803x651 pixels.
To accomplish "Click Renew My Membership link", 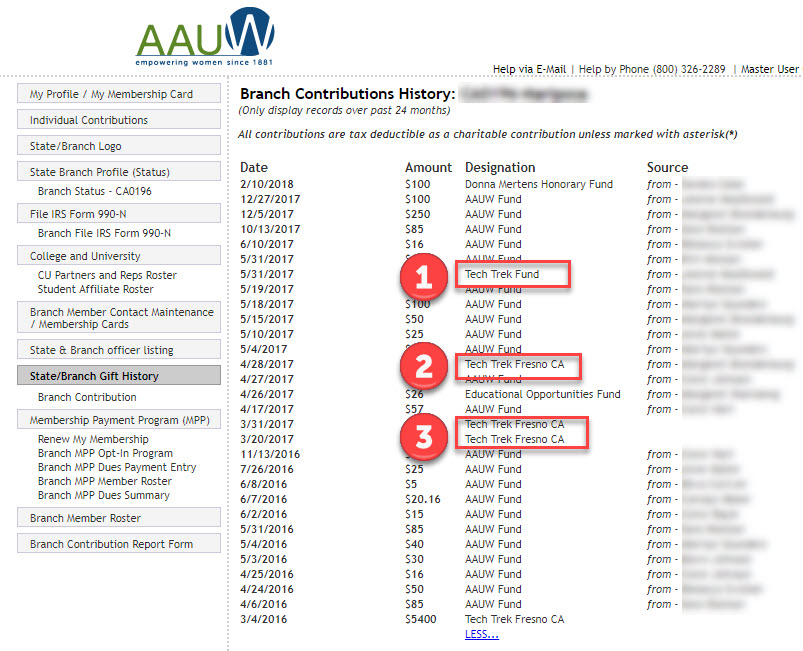I will (93, 439).
